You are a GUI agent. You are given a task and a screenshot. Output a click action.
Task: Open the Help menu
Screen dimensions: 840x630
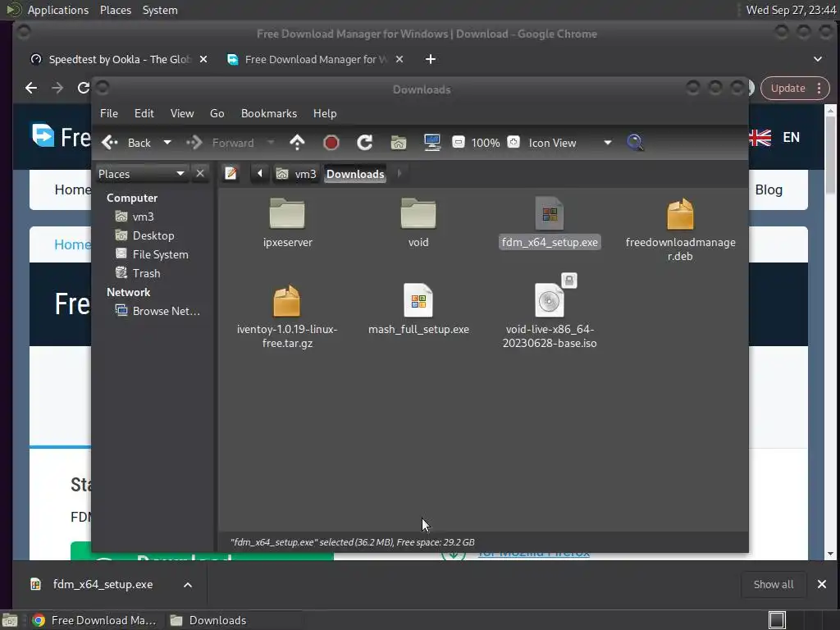coord(325,113)
